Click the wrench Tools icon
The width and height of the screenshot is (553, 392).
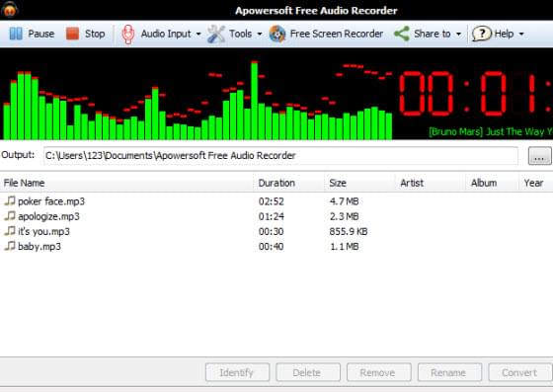[216, 35]
